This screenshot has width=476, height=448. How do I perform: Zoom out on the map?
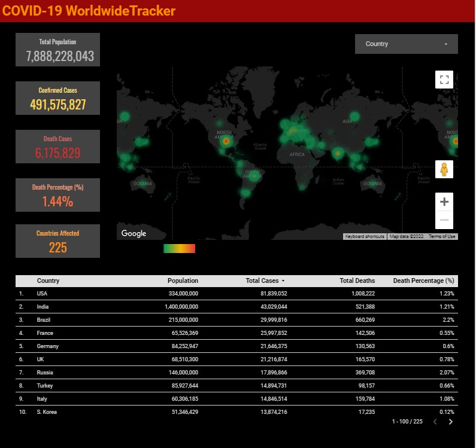(444, 220)
